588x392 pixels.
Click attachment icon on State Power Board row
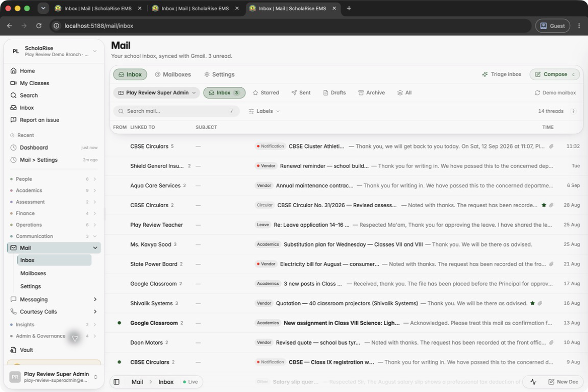click(x=551, y=264)
